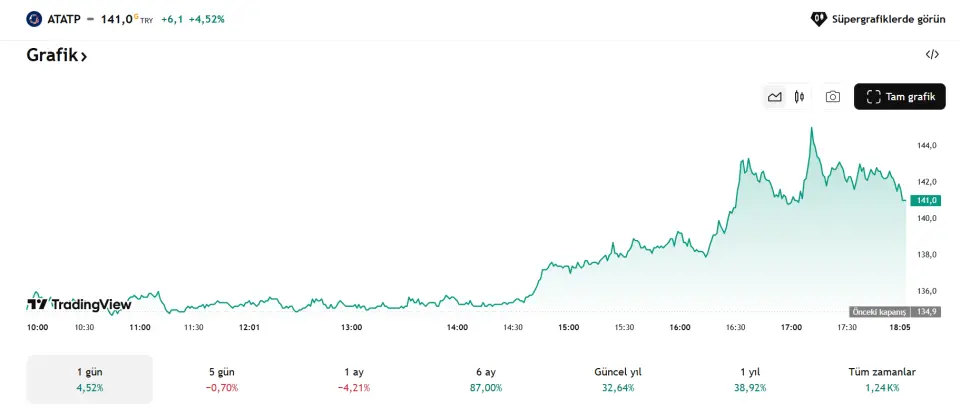Open the Tam grafik full chart

[899, 97]
